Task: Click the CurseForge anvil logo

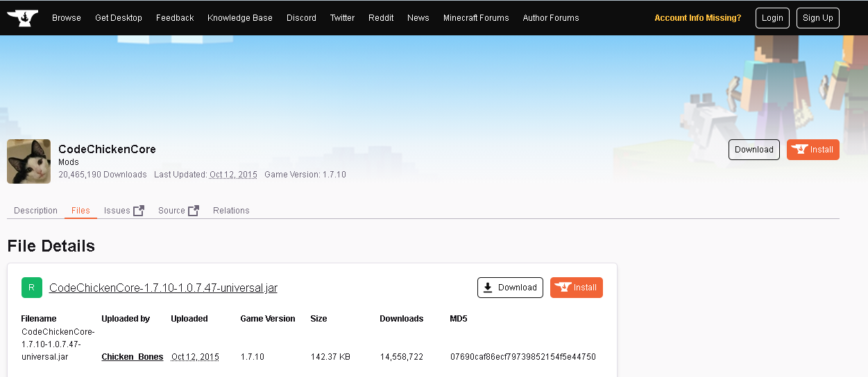Action: click(22, 17)
